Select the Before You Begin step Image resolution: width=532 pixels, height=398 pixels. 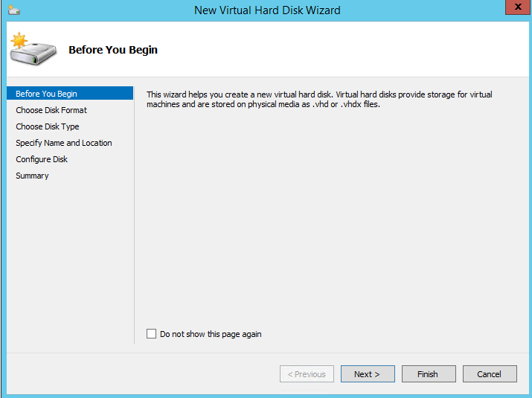(x=46, y=94)
